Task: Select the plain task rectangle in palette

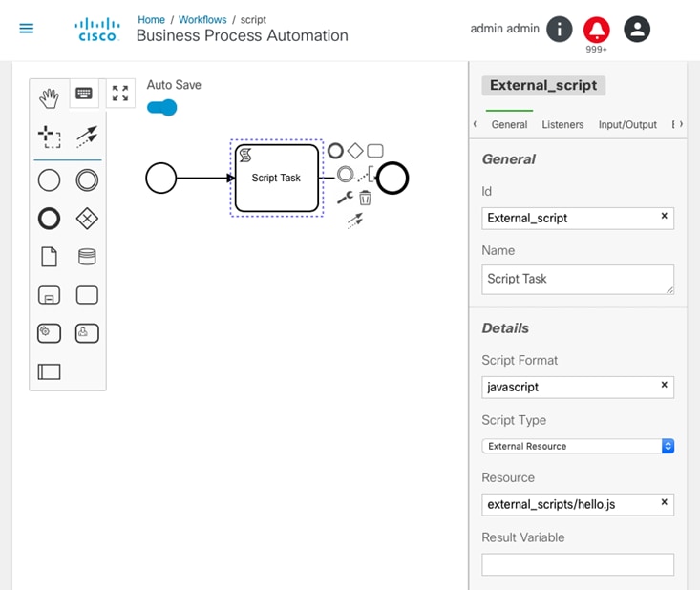Action: (x=87, y=295)
